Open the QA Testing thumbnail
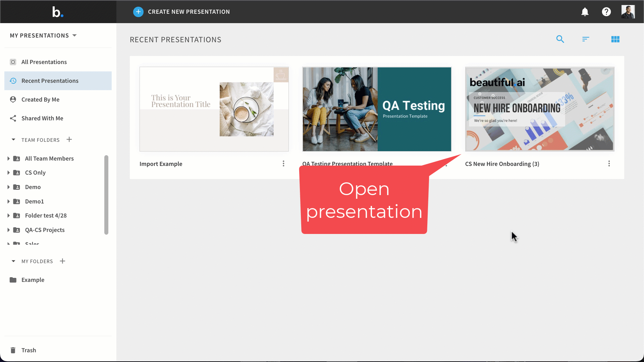Screen dimensions: 644x362 coord(377,109)
